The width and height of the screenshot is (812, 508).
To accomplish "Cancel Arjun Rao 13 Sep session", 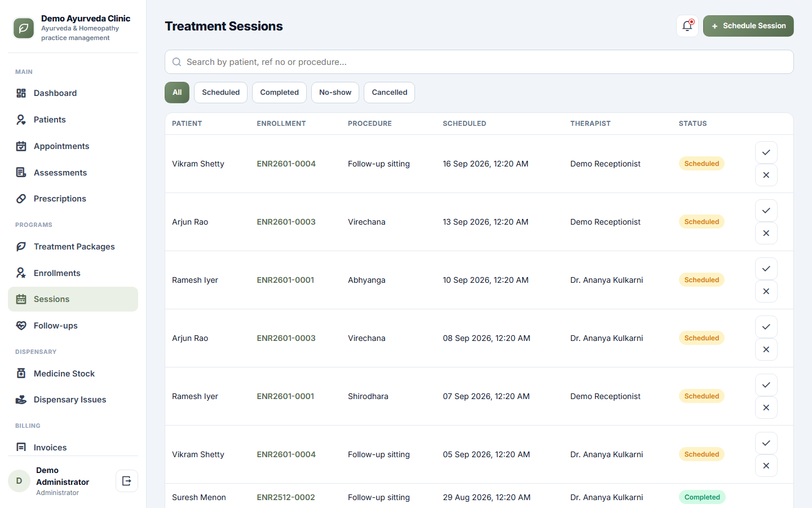I will pos(766,233).
